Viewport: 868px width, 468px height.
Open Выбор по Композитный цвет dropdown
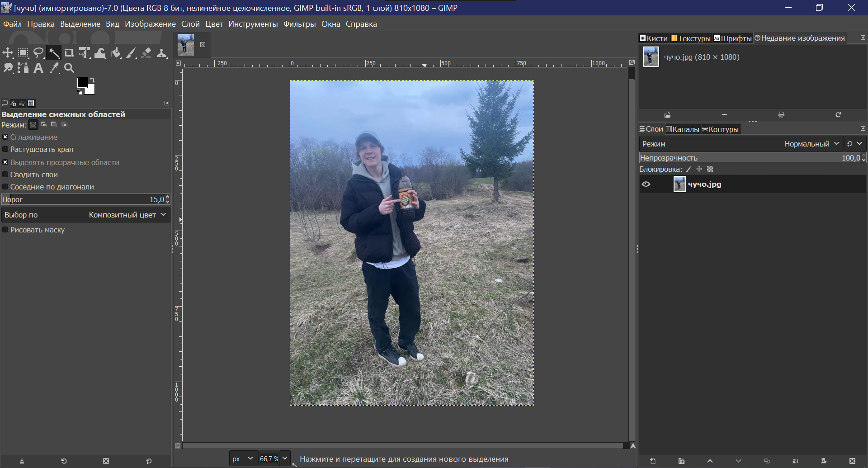[86, 215]
